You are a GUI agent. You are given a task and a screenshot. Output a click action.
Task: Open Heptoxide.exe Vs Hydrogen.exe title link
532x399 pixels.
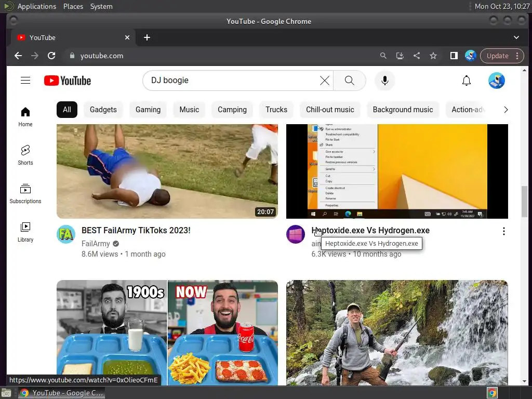click(x=370, y=230)
